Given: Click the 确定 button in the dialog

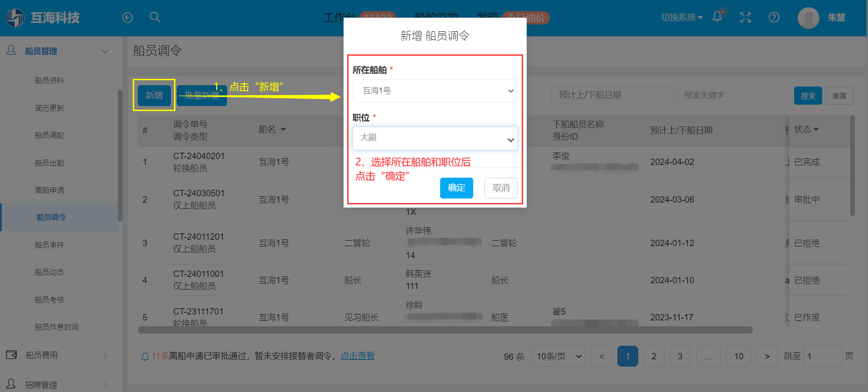Looking at the screenshot, I should coord(456,188).
